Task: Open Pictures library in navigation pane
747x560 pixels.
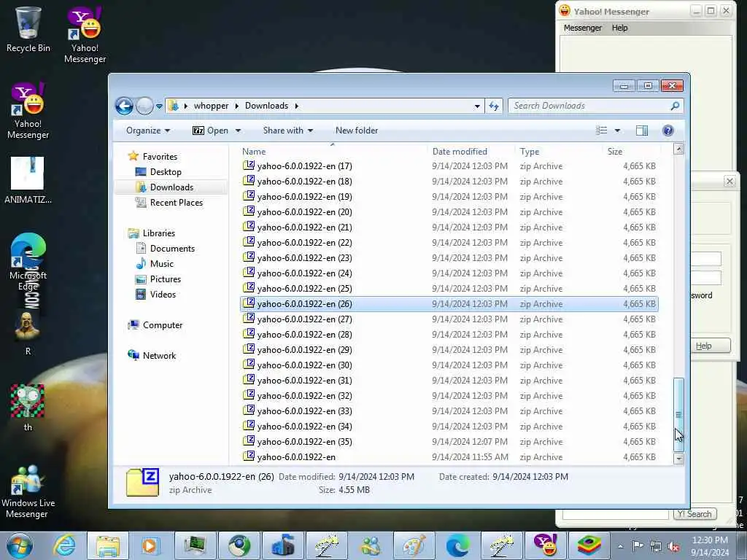Action: [165, 279]
